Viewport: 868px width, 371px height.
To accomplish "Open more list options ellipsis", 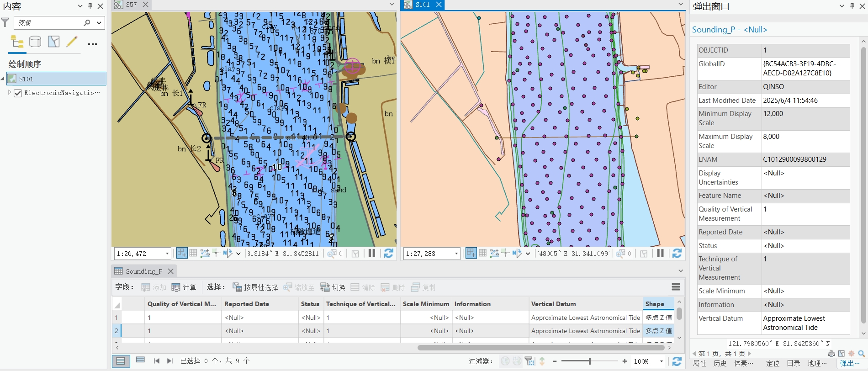I will coord(92,44).
